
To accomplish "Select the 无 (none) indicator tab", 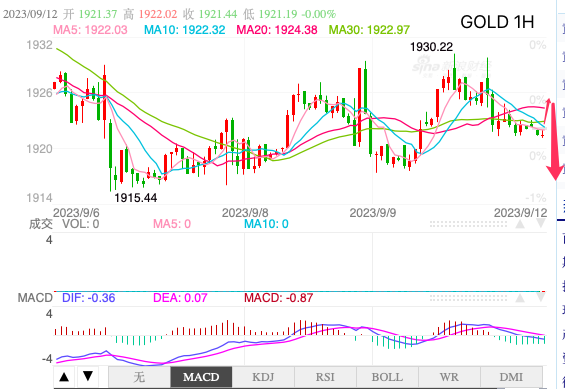I will 139,377.
